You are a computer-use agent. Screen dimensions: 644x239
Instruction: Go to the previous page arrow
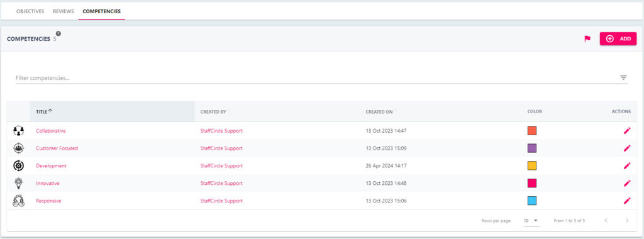click(x=606, y=221)
